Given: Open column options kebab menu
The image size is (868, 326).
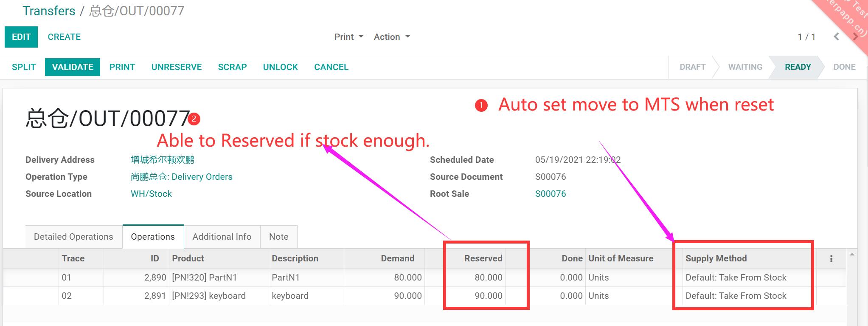Looking at the screenshot, I should tap(831, 258).
